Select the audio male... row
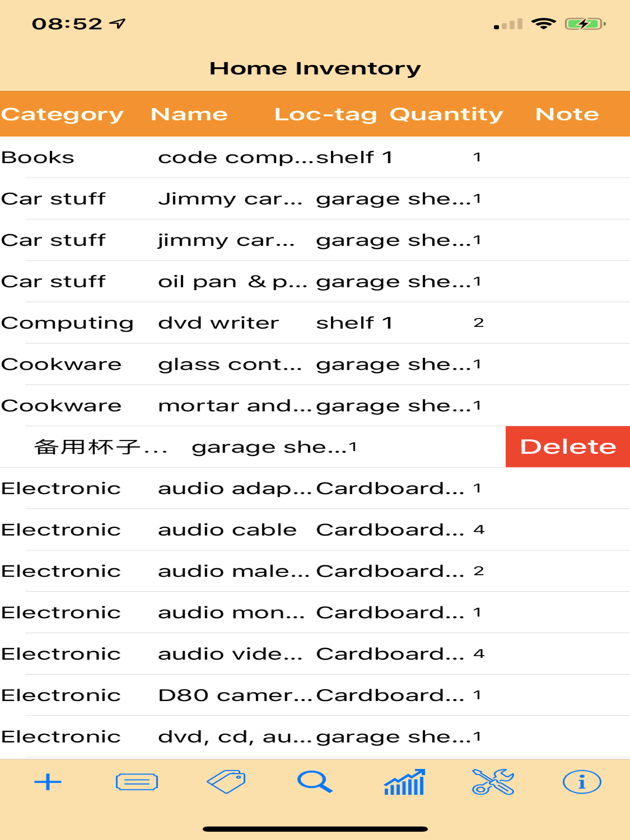The width and height of the screenshot is (630, 840). [315, 571]
